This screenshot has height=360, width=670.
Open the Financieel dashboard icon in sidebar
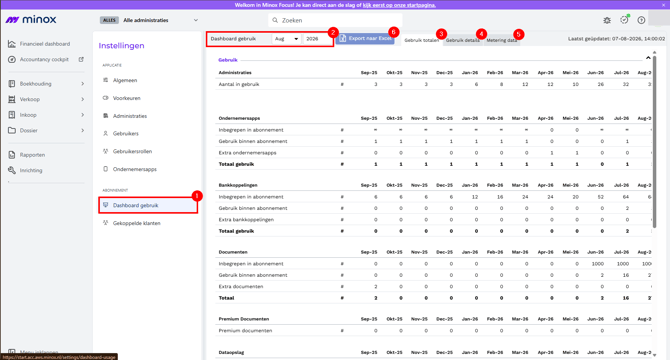pyautogui.click(x=12, y=44)
